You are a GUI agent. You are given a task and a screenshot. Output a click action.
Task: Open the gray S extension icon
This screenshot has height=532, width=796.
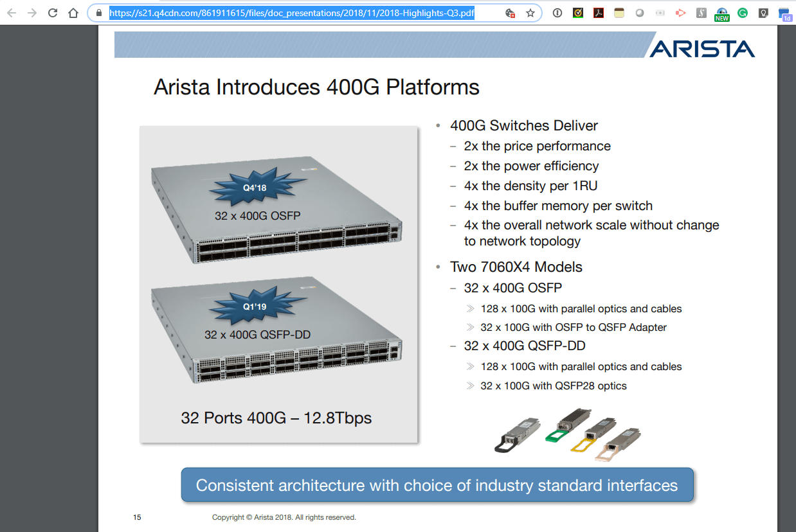point(701,13)
